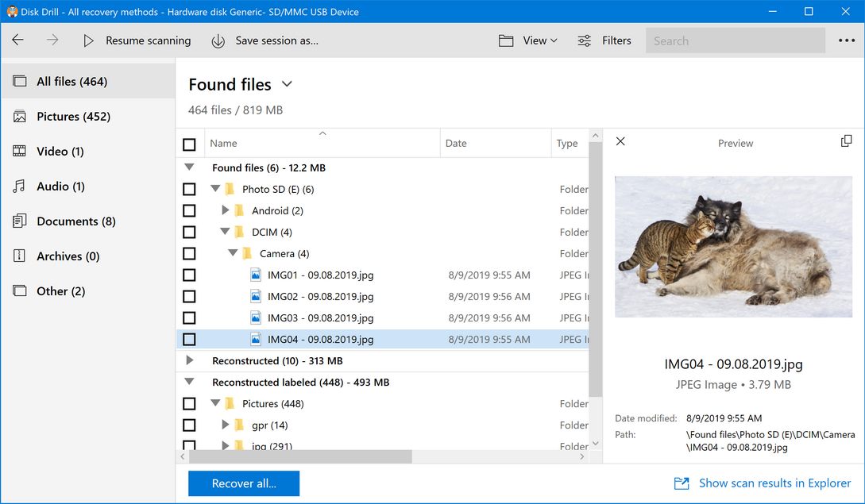Select Archives (0) category

click(88, 256)
